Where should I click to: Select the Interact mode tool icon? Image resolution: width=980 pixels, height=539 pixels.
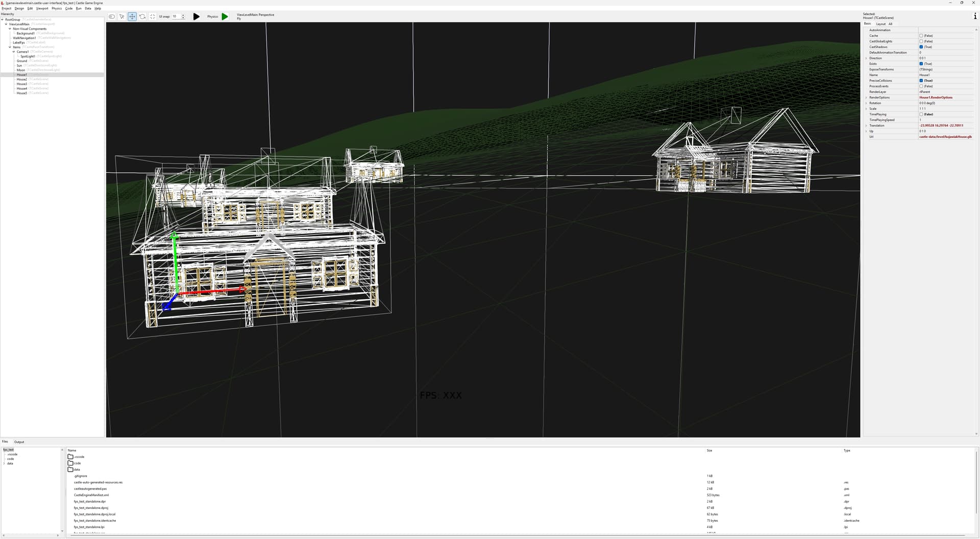click(112, 16)
